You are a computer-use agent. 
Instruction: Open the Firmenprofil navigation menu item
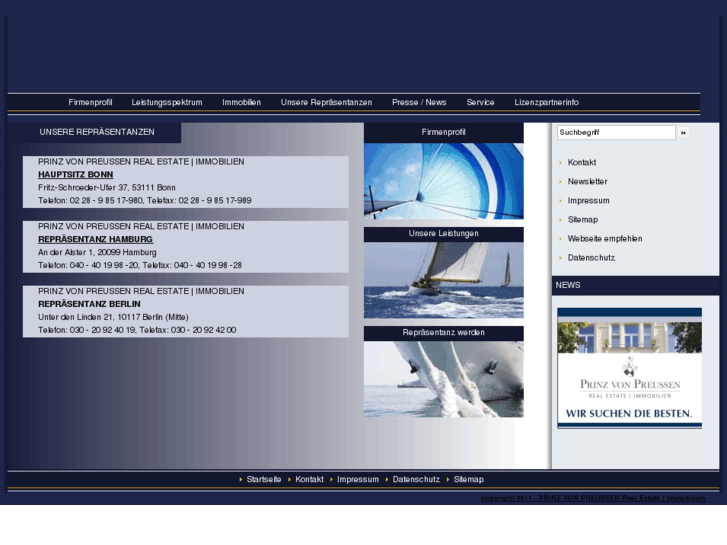[90, 102]
